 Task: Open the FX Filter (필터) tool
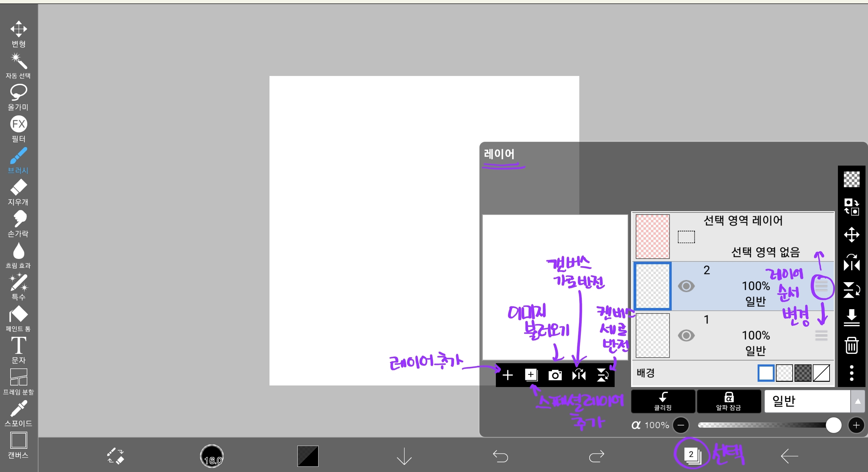pos(19,128)
